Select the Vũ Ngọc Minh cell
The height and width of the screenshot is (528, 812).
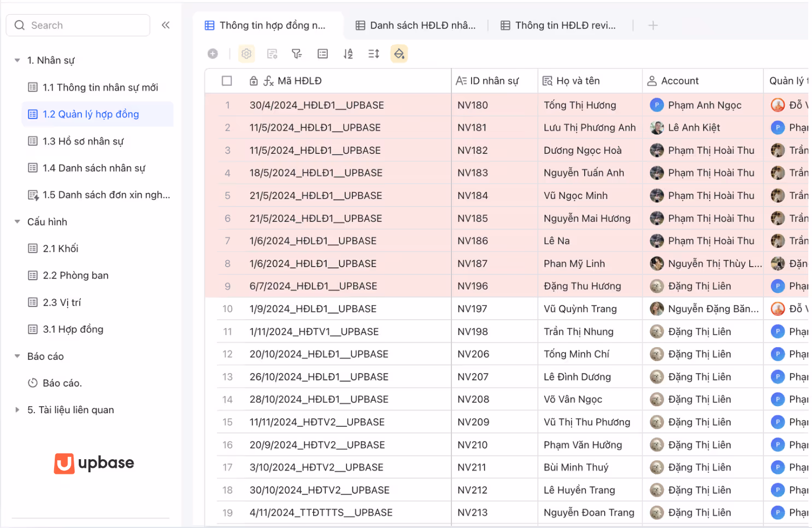[x=590, y=196]
